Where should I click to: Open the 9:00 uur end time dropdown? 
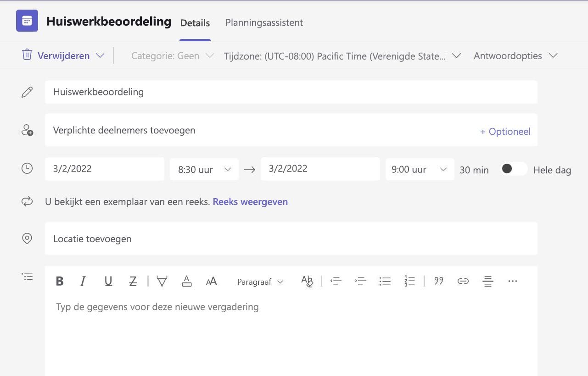tap(420, 169)
